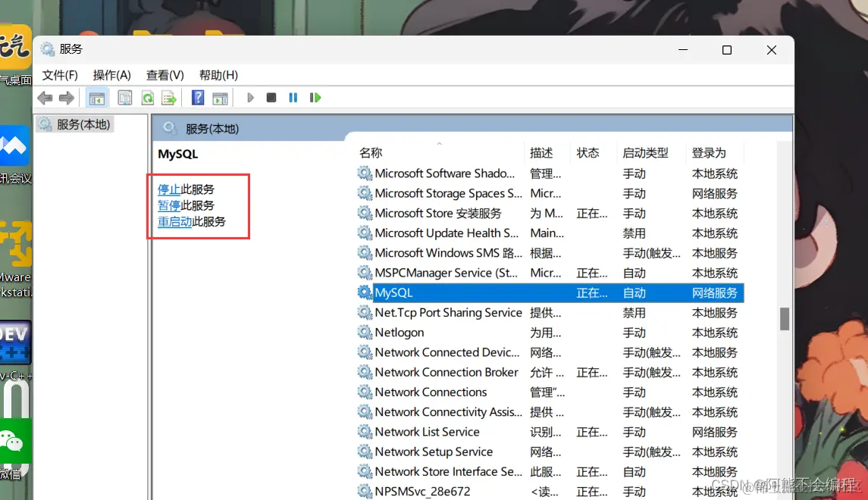Click the 暂停 link to pause service

point(169,206)
